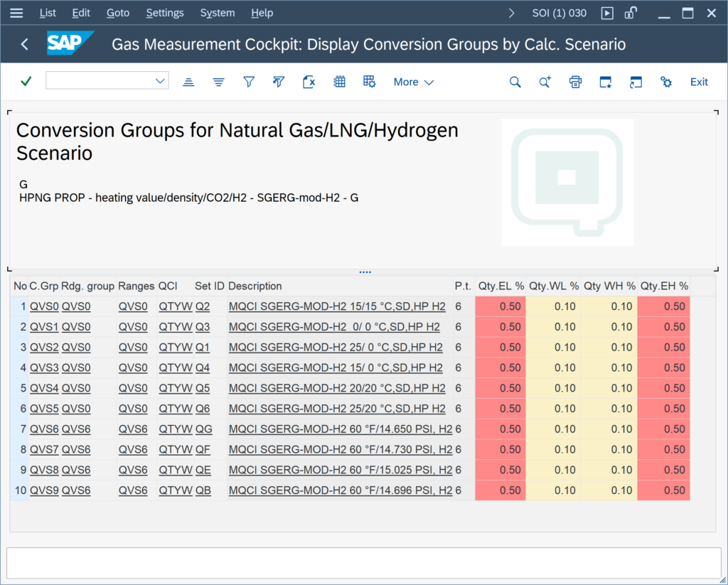This screenshot has height=585, width=728.
Task: Open the command field dropdown arrow
Action: [x=160, y=81]
